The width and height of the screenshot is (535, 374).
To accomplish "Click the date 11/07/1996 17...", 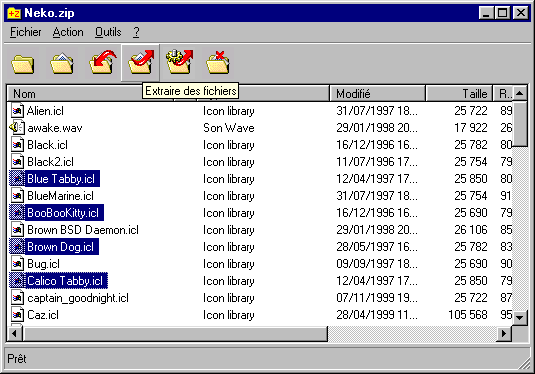I will 377,161.
